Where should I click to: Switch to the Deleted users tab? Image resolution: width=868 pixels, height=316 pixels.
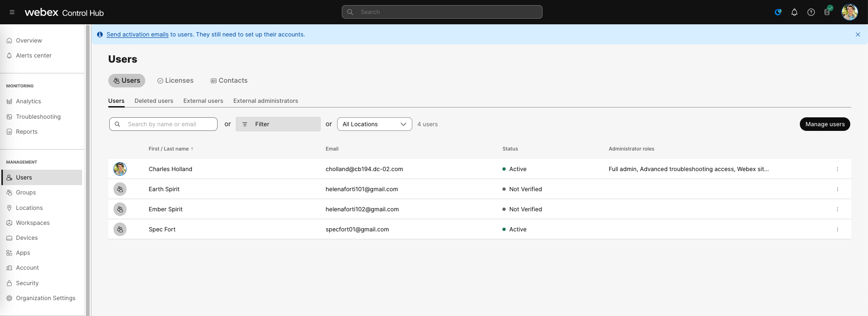click(154, 101)
